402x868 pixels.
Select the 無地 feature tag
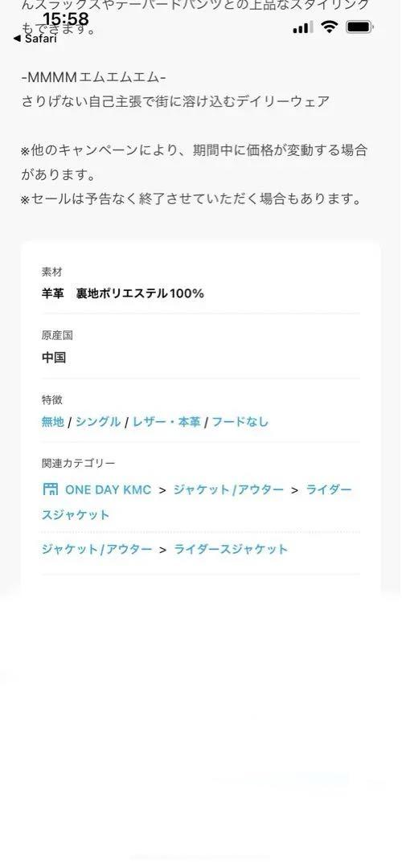(52, 421)
